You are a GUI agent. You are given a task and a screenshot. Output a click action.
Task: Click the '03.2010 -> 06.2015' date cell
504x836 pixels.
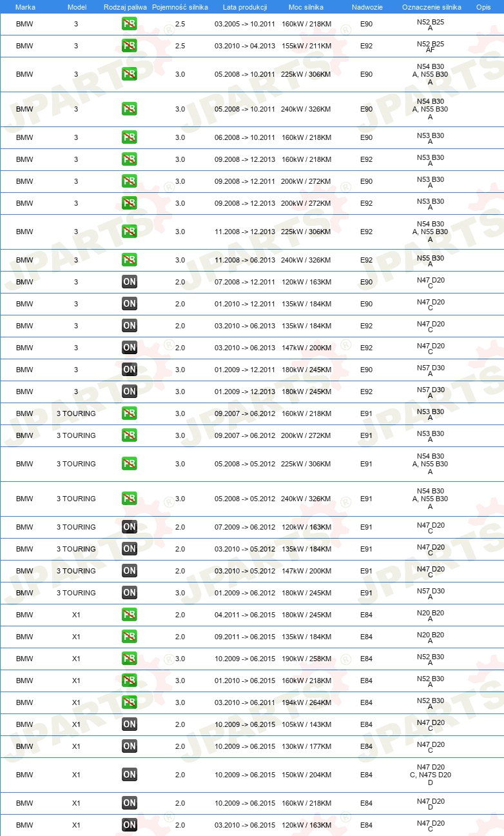pyautogui.click(x=245, y=825)
